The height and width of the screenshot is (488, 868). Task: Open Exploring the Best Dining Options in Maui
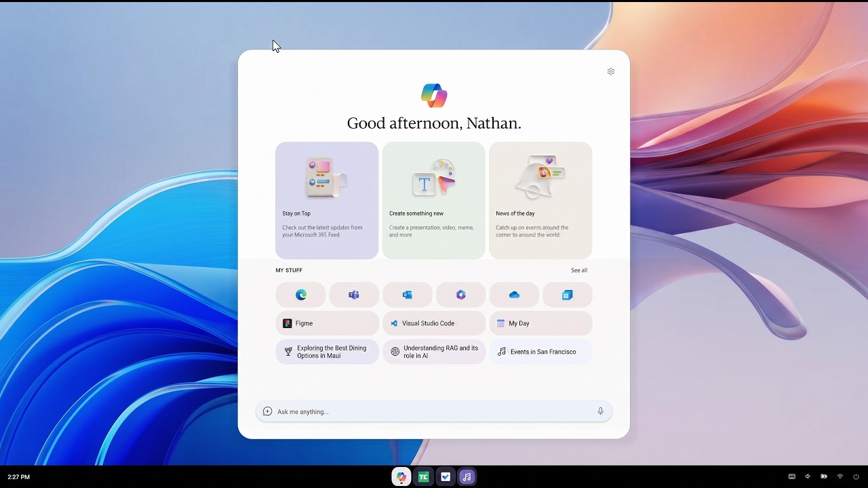[x=327, y=352]
